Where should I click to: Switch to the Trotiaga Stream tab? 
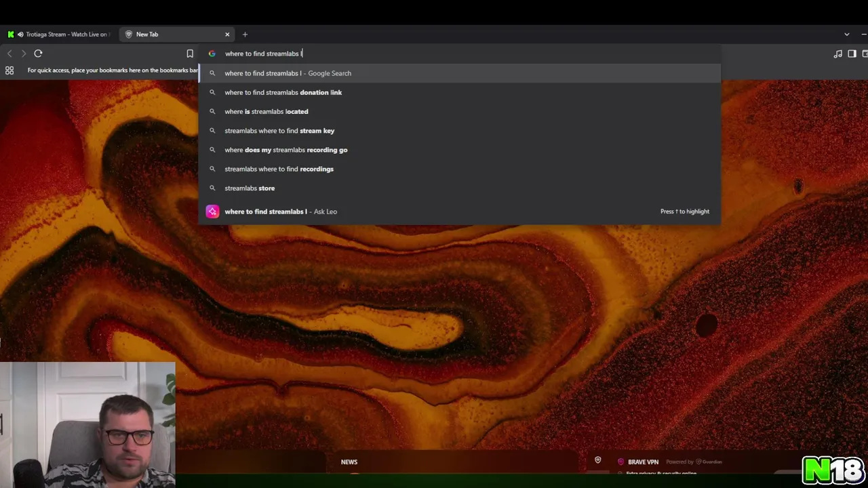pyautogui.click(x=58, y=35)
